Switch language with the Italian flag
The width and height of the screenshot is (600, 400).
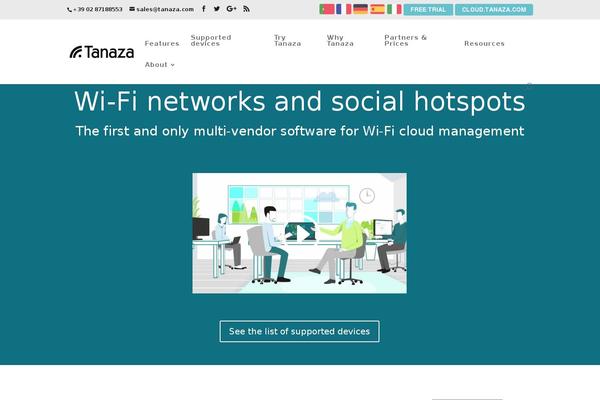pyautogui.click(x=394, y=9)
